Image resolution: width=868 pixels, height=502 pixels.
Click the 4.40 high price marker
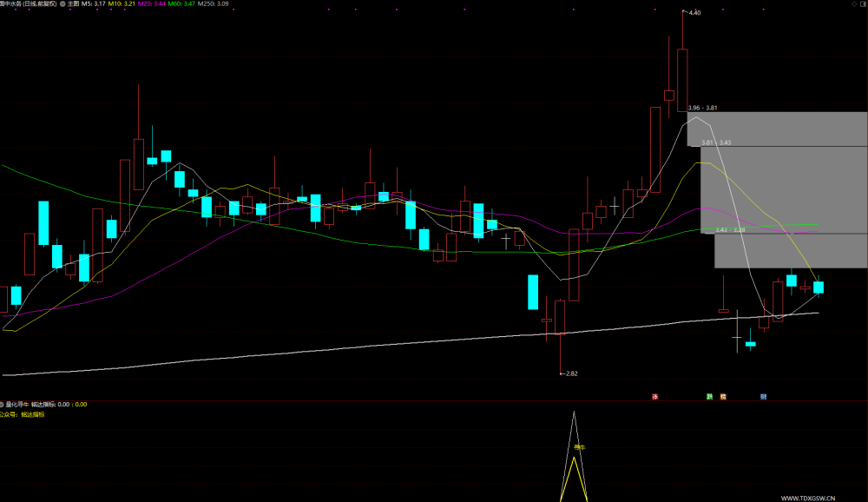pos(693,13)
